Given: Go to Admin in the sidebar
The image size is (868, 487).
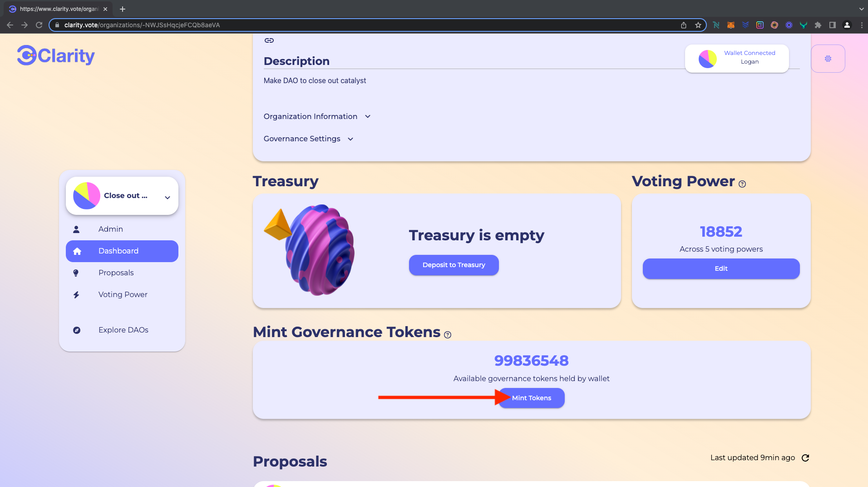Looking at the screenshot, I should point(111,229).
